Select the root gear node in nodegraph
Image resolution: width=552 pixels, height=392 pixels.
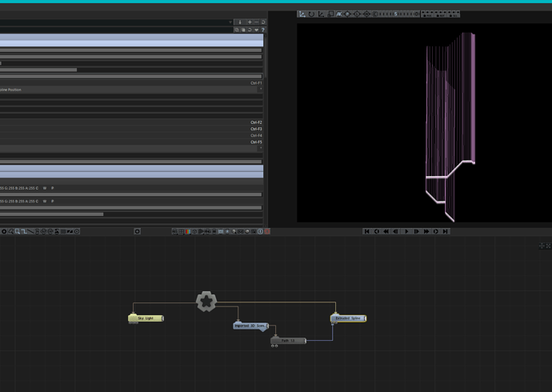tap(206, 302)
